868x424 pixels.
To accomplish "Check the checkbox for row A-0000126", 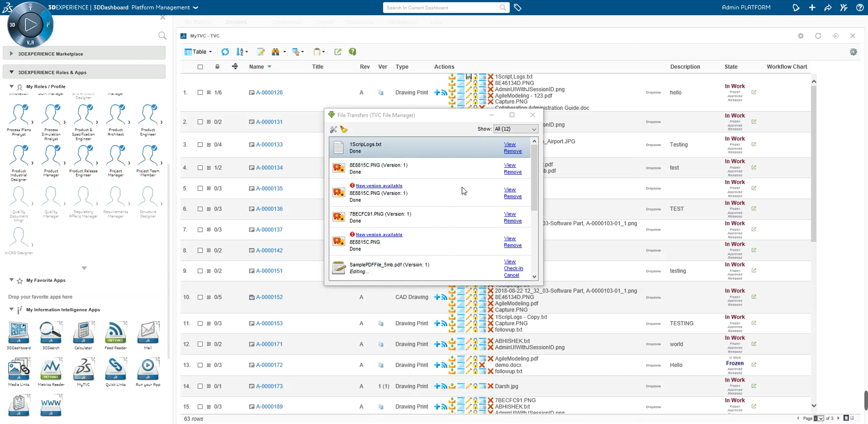I will point(200,92).
